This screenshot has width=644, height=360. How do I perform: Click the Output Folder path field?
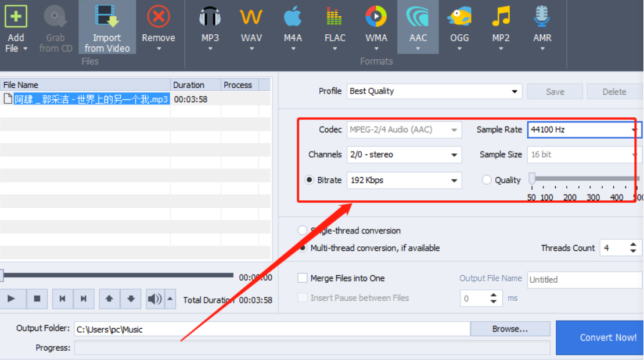272,329
